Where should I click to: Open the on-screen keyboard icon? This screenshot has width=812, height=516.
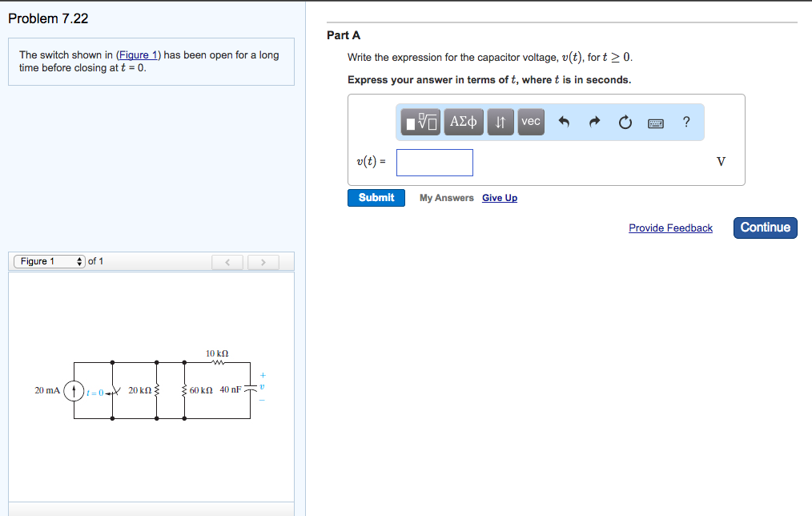(x=655, y=122)
